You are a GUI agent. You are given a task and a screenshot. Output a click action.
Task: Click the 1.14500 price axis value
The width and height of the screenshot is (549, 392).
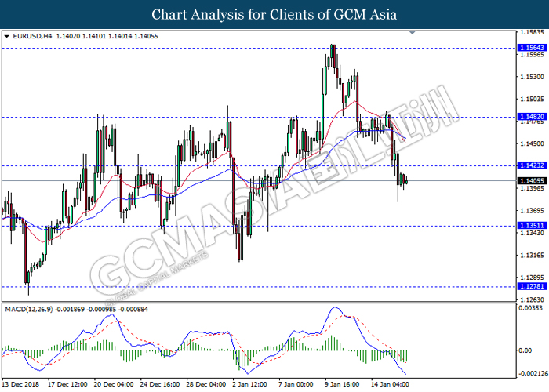tap(533, 143)
